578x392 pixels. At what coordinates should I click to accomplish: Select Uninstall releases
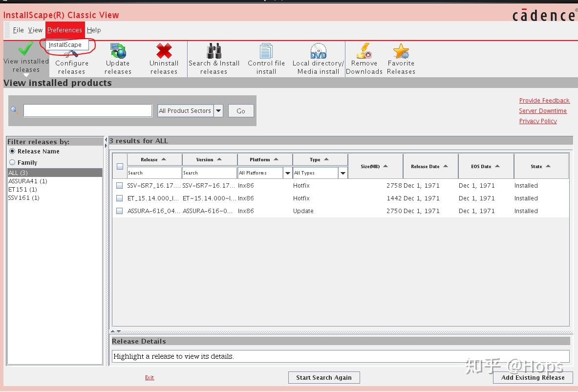point(164,51)
